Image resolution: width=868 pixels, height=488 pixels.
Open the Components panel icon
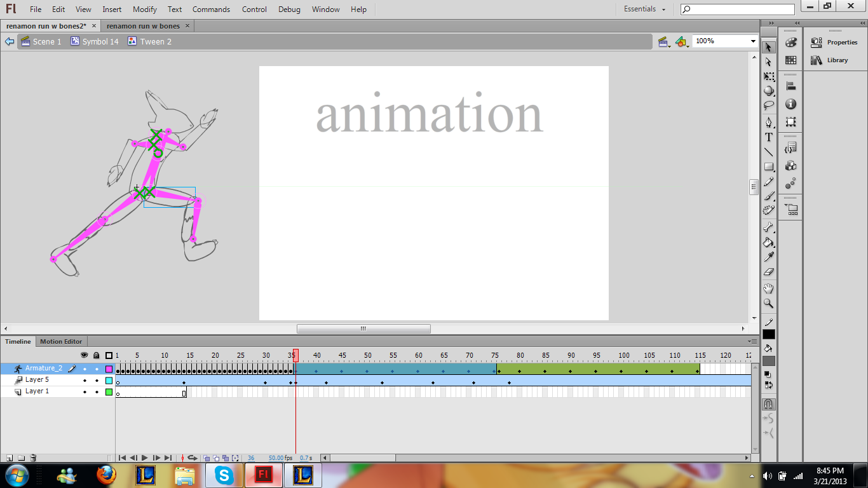(x=790, y=166)
